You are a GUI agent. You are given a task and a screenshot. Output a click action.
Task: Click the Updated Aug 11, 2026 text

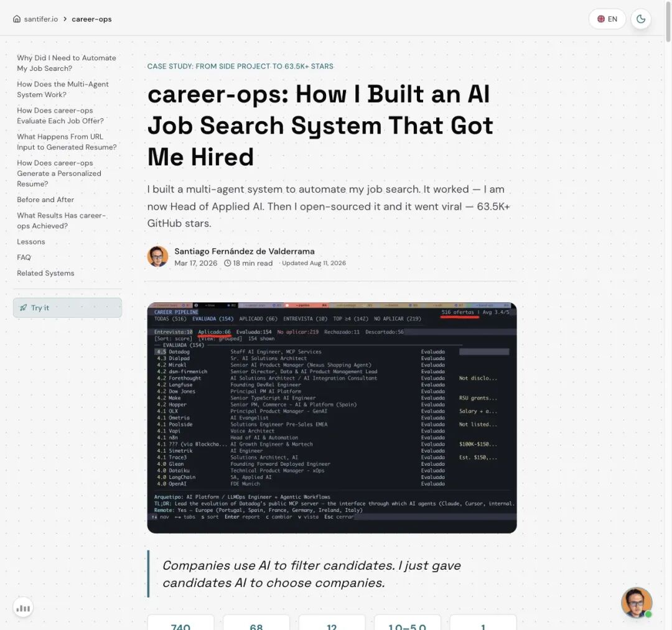tap(314, 263)
